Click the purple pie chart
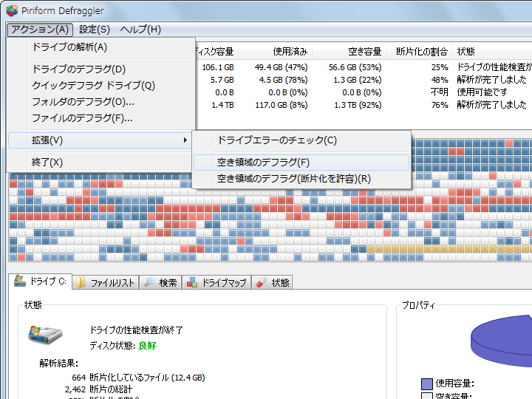 tap(502, 341)
